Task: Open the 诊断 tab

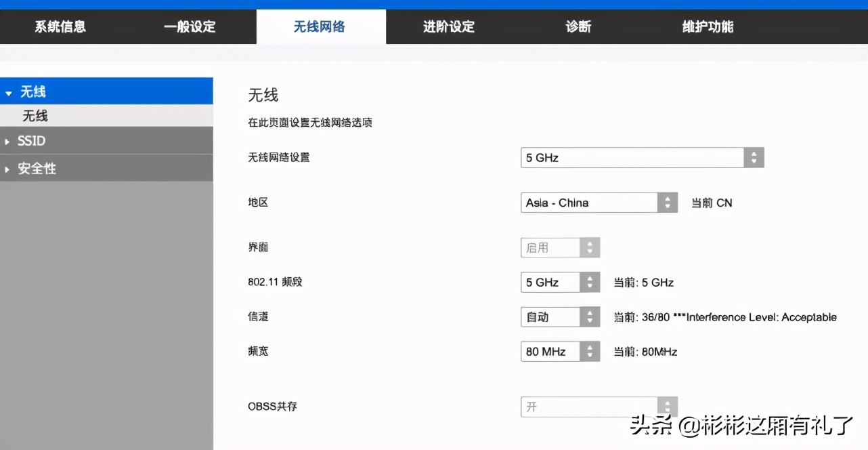Action: click(x=578, y=26)
